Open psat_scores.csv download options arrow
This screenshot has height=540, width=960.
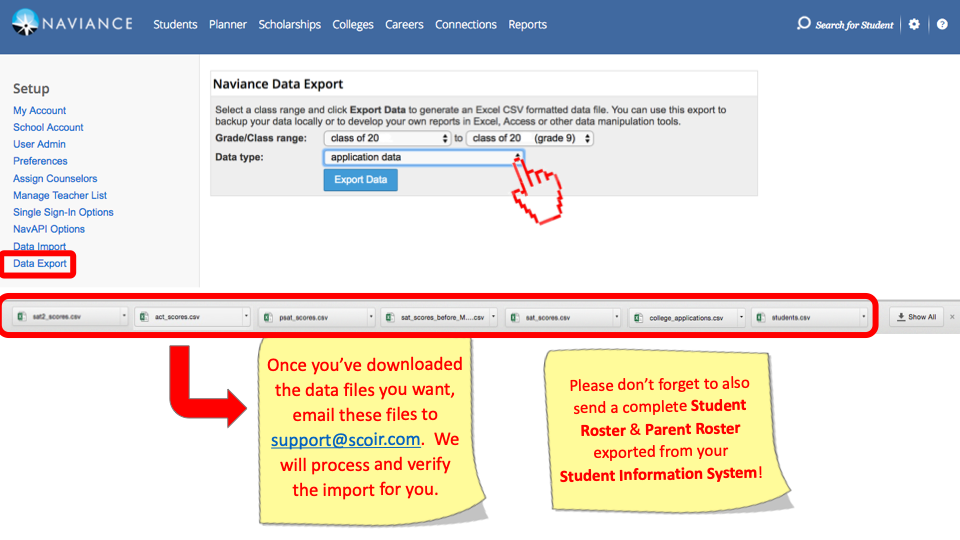pos(371,317)
